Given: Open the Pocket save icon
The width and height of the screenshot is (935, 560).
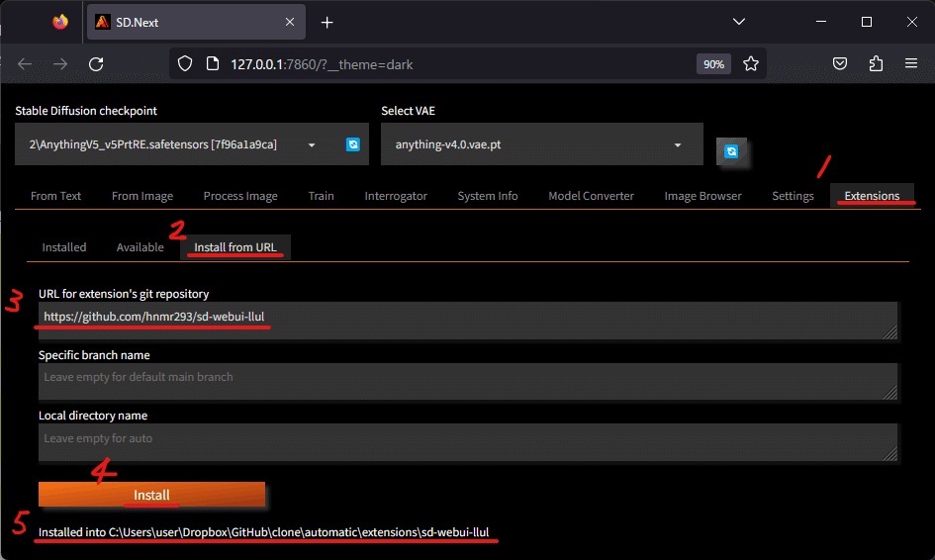Looking at the screenshot, I should tap(840, 63).
